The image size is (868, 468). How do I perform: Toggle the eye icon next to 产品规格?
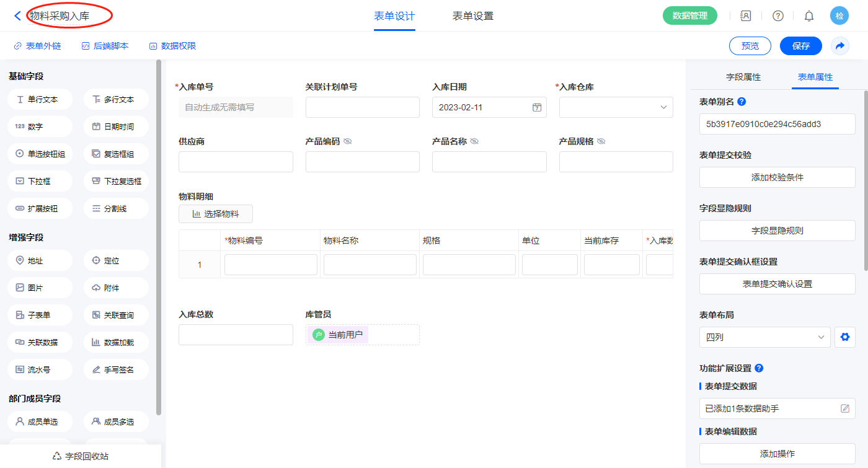601,141
